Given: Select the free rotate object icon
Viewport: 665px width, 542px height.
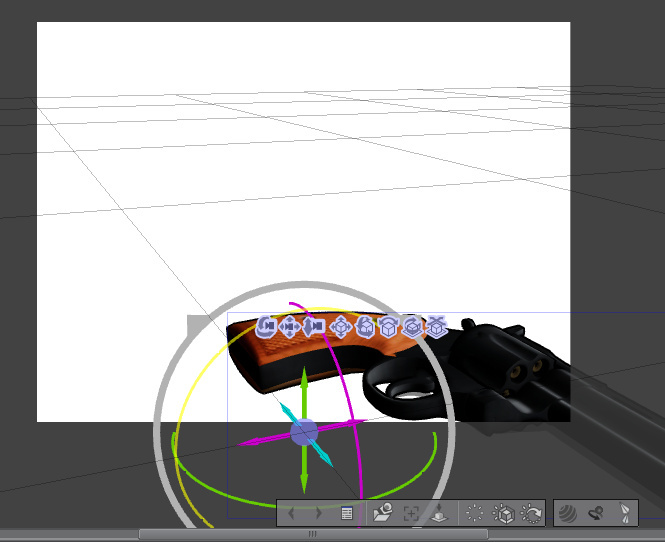Looking at the screenshot, I should click(365, 327).
